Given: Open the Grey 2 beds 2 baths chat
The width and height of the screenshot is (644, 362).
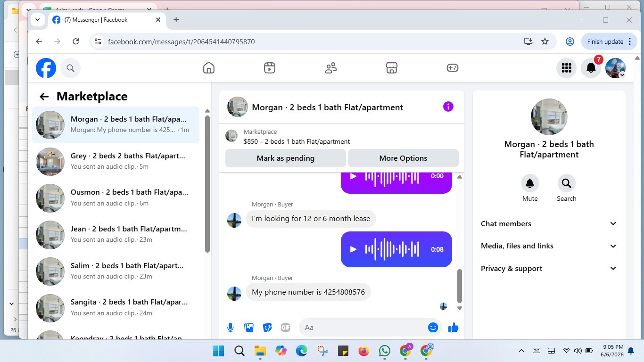Looking at the screenshot, I should tap(116, 161).
